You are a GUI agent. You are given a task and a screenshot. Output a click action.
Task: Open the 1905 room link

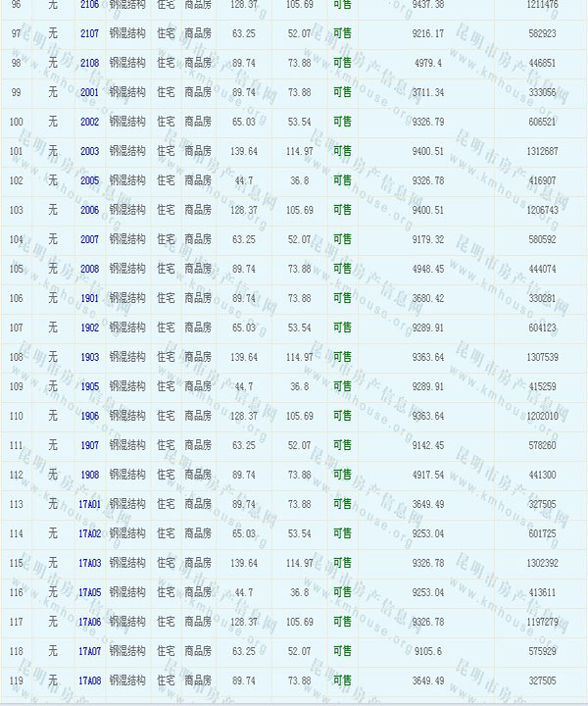(89, 386)
